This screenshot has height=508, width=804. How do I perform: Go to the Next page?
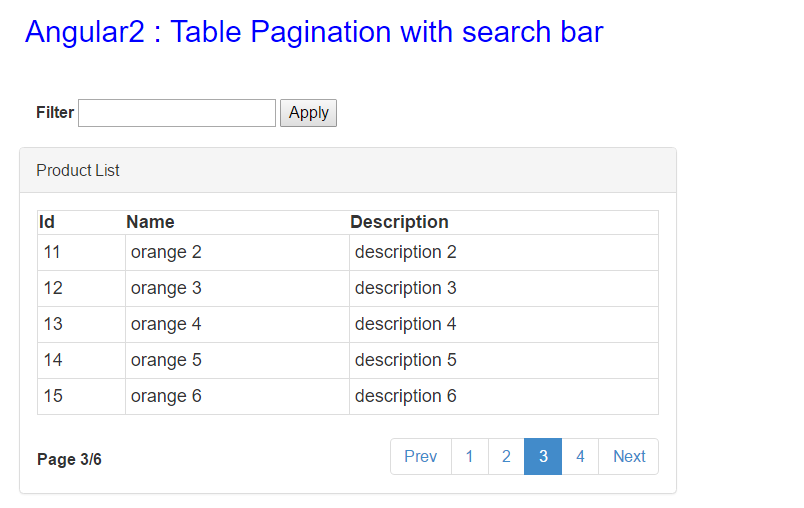tap(629, 456)
